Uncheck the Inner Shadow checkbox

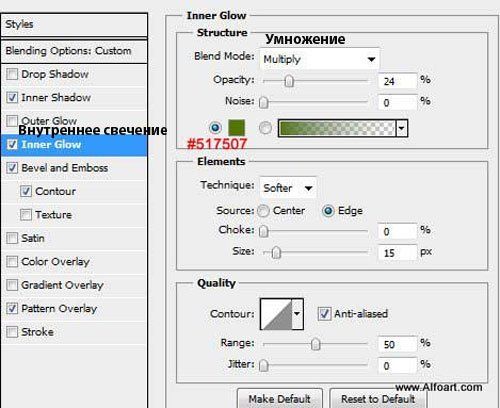[x=12, y=97]
